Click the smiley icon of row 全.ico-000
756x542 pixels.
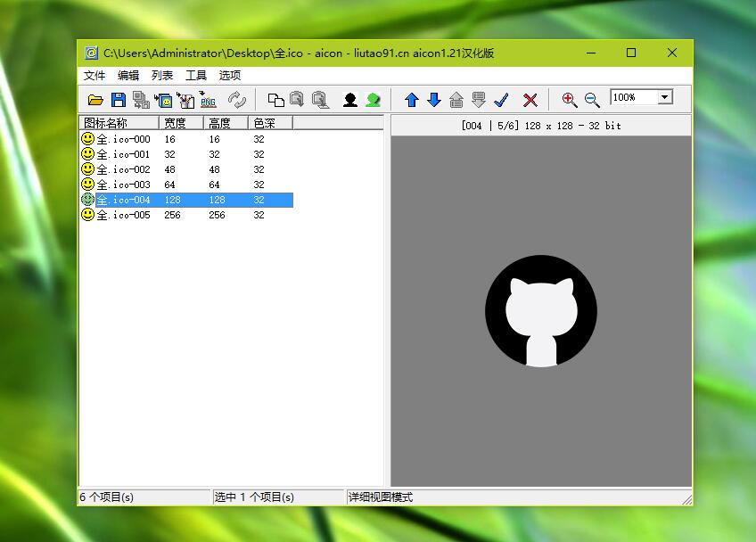coord(87,139)
